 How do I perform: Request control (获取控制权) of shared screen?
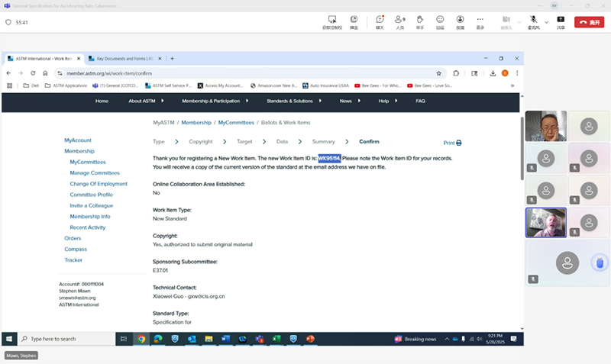332,21
